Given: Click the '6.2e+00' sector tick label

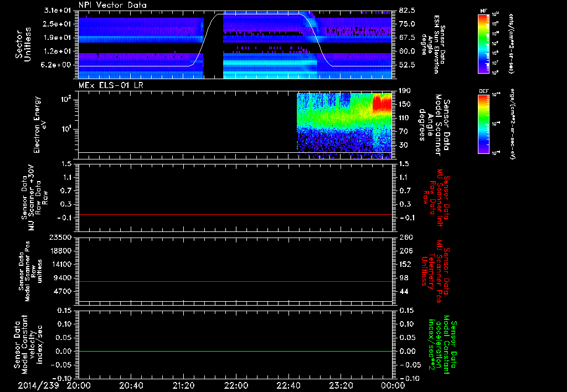Looking at the screenshot, I should point(56,65).
